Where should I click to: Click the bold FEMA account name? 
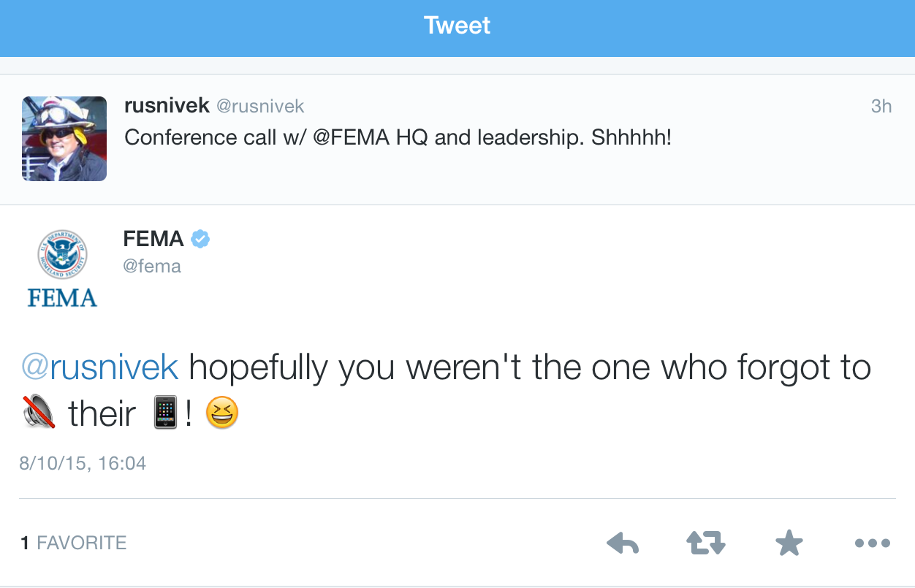(153, 239)
